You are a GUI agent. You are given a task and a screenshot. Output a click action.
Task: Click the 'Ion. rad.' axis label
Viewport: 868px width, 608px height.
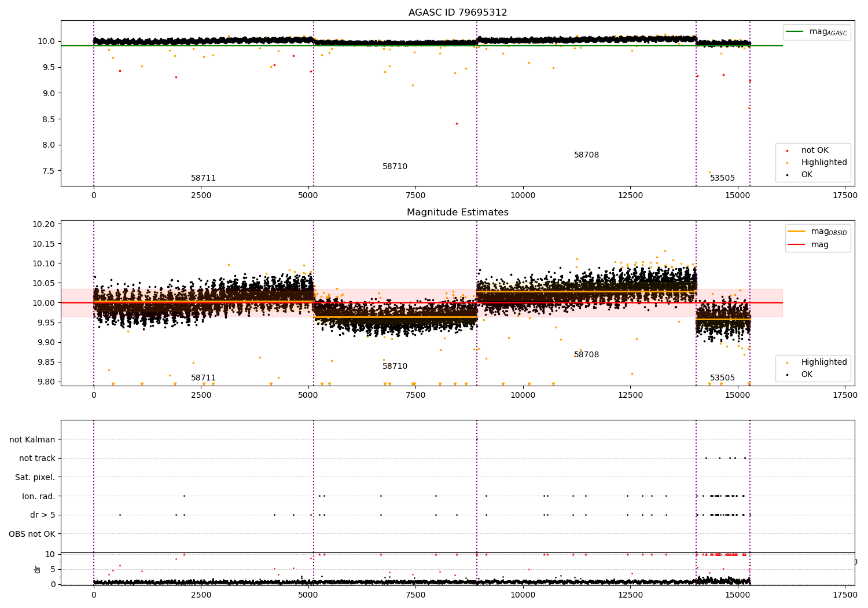[x=39, y=496]
